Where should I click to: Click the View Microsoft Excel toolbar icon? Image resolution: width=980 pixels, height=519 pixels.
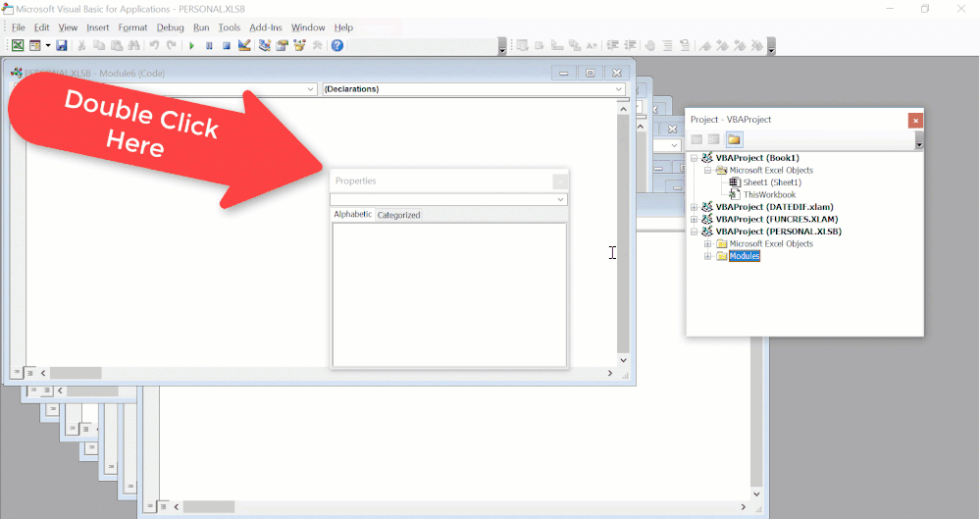pos(18,46)
